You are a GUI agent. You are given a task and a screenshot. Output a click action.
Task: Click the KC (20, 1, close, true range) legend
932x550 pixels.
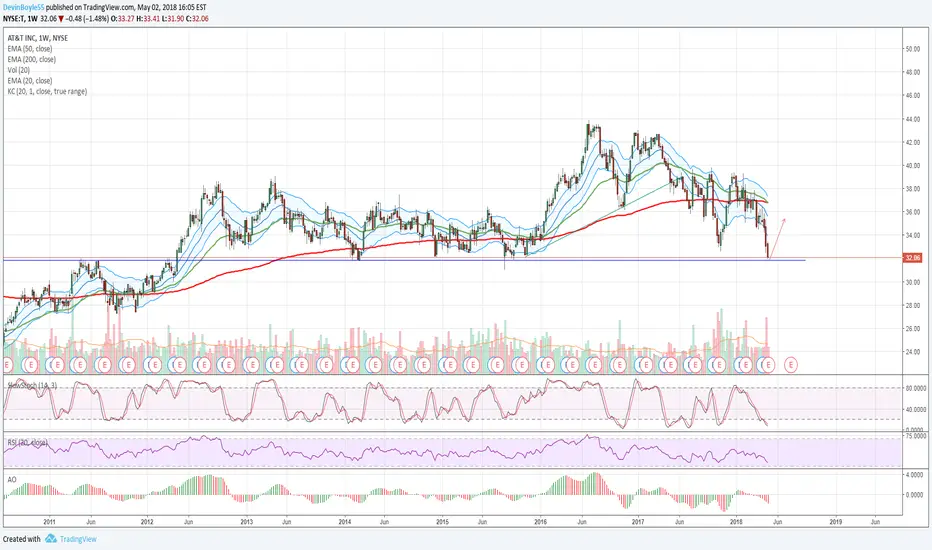click(47, 92)
